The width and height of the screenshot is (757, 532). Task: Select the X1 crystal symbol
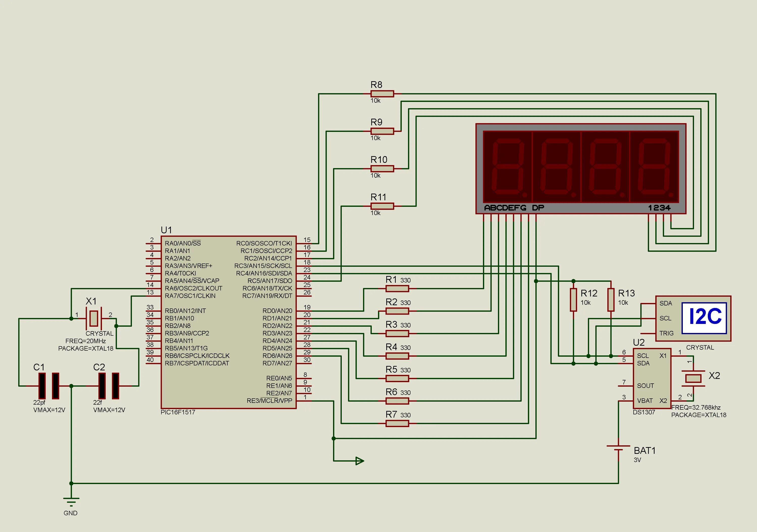pos(94,318)
